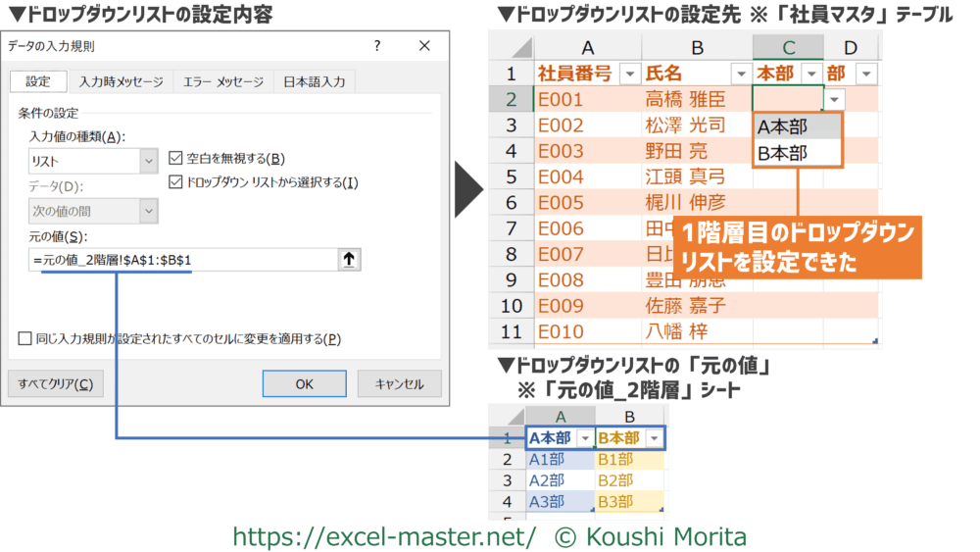Expand the 入力値の種類 combo box showing リスト

149,161
